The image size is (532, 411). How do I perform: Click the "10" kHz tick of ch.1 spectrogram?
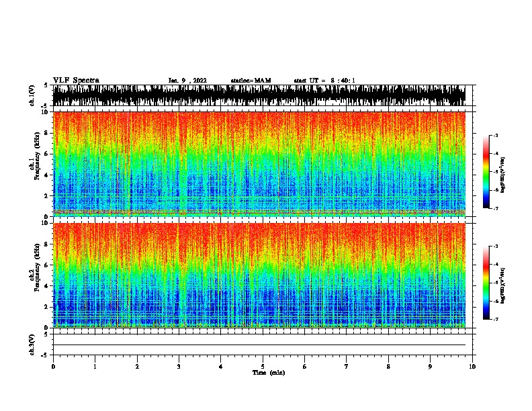pos(46,112)
